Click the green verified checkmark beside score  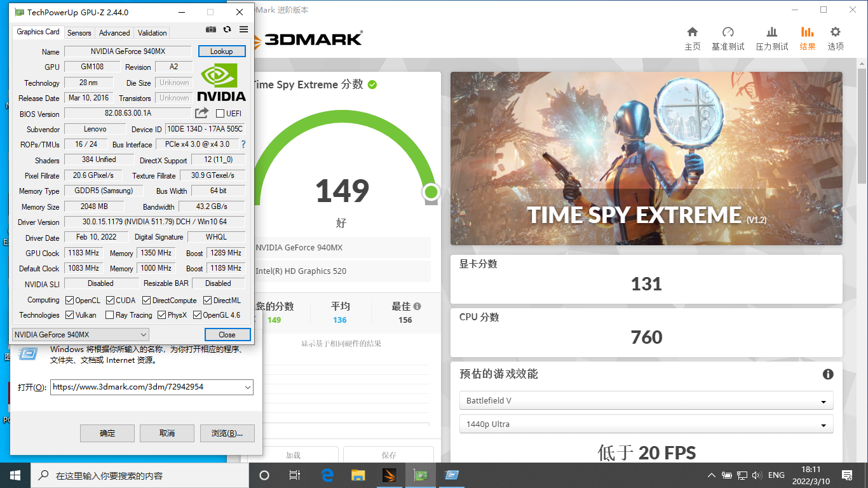click(x=372, y=85)
